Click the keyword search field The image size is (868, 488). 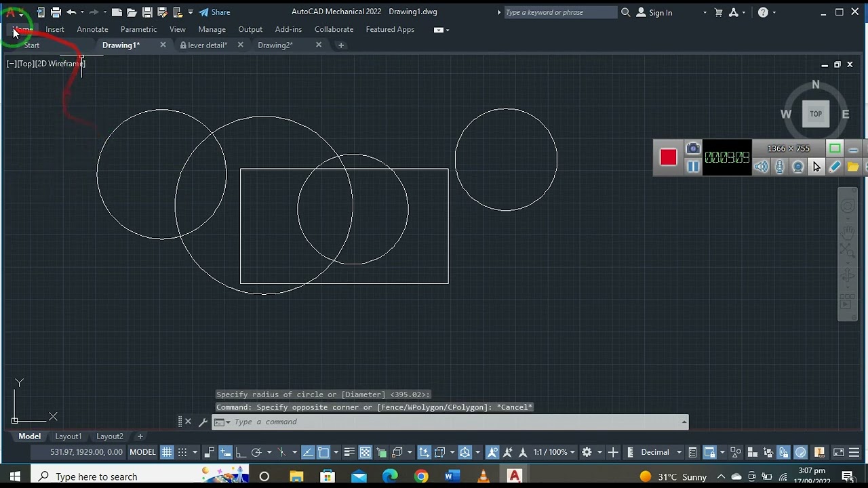559,12
